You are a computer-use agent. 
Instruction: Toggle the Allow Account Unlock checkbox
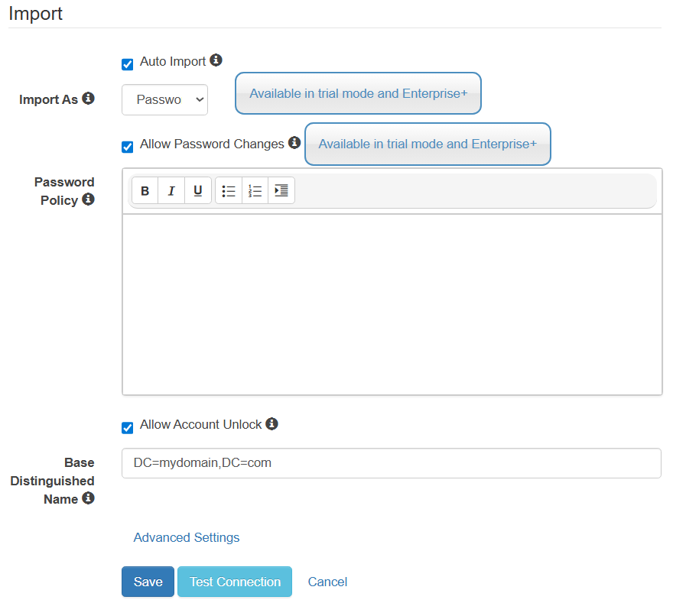tap(128, 428)
